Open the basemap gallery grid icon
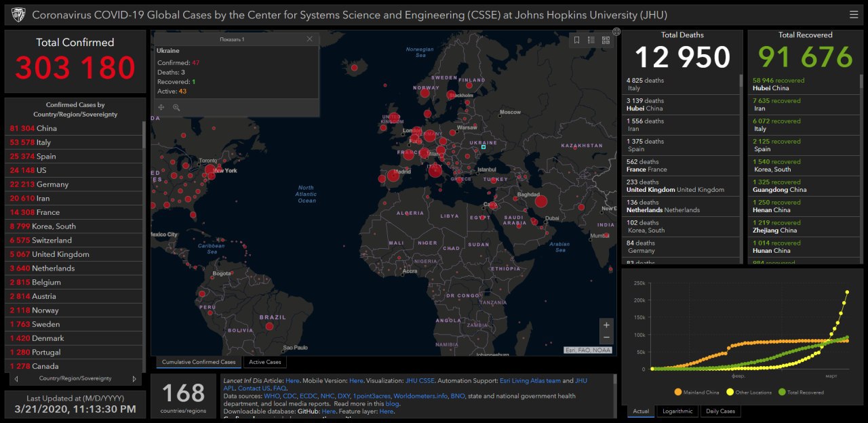Viewport: 868px width, 423px height. (x=606, y=40)
